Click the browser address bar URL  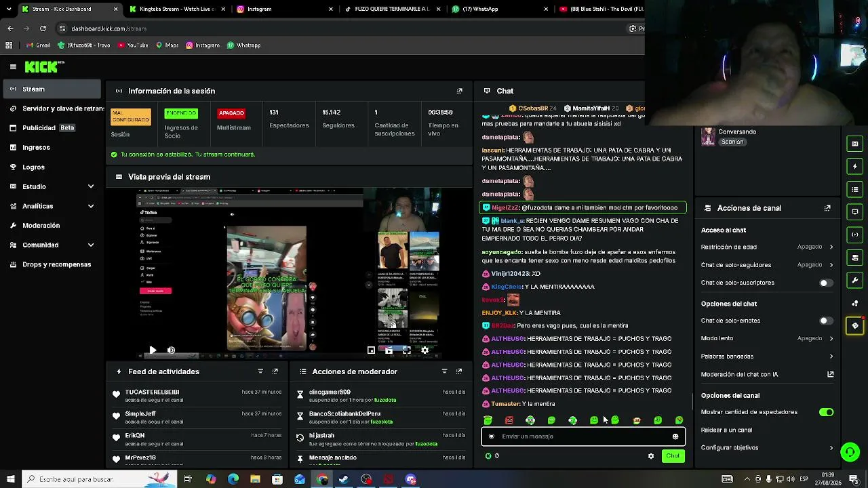[x=108, y=28]
